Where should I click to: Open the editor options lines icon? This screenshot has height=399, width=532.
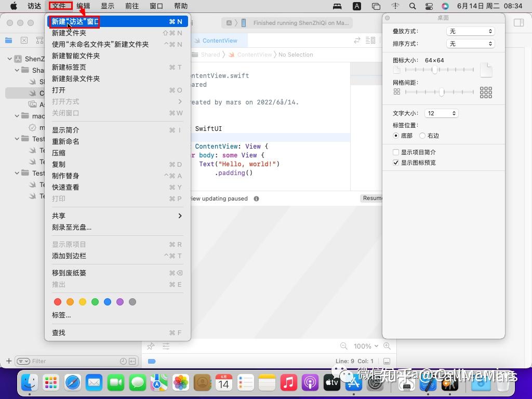(x=370, y=41)
